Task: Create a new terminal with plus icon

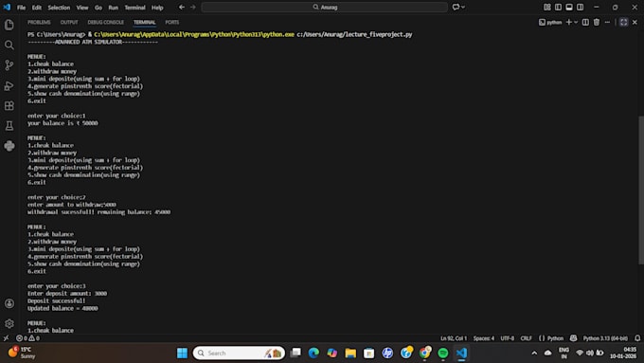Action: pos(569,22)
